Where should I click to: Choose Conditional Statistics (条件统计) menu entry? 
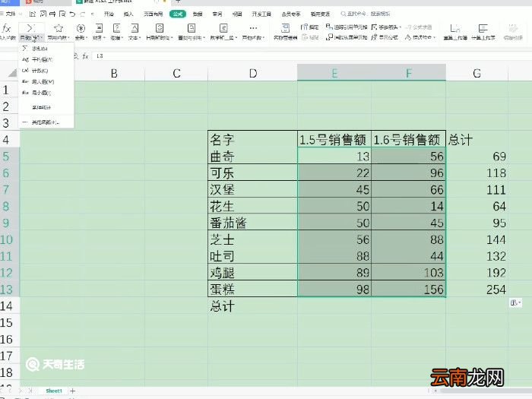click(x=46, y=108)
